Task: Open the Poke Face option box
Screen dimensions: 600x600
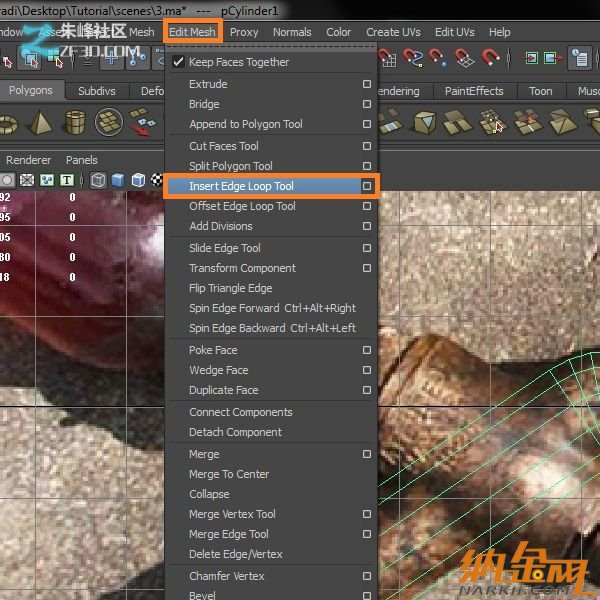Action: 367,350
